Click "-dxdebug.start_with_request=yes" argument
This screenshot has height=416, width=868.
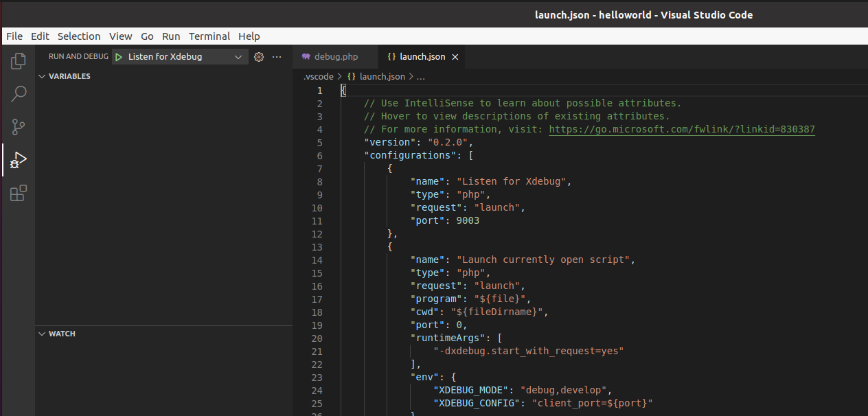[x=529, y=351]
